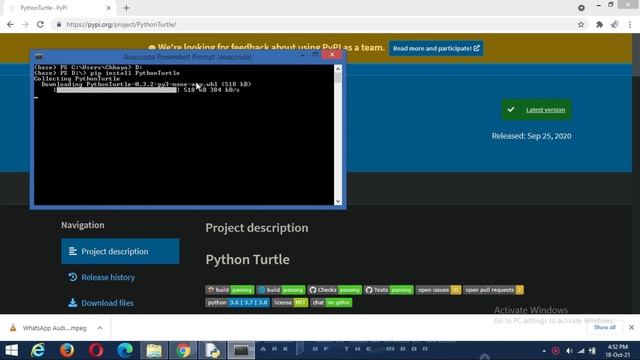This screenshot has height=360, width=640.
Task: Click the chat on gitter badge
Action: tap(331, 302)
